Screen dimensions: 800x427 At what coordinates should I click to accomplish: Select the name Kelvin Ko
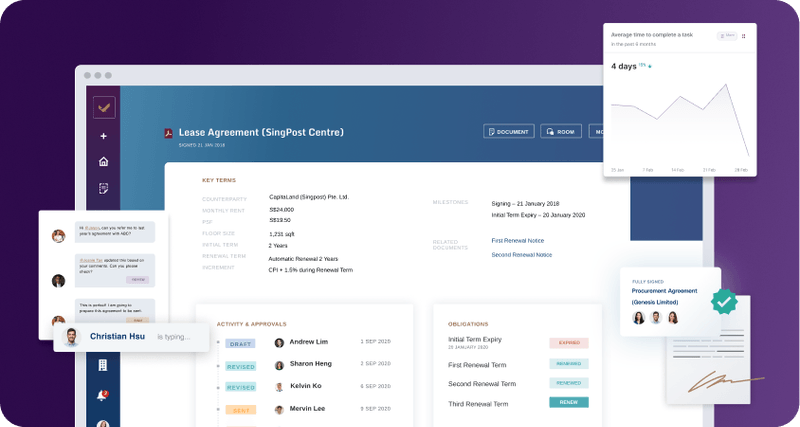306,386
